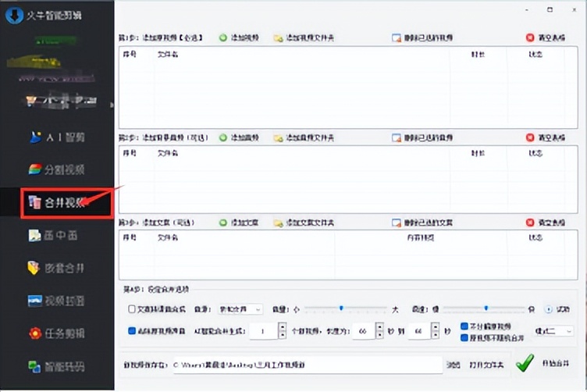The height and width of the screenshot is (392, 587).
Task: Increase the number of new videos to generate
Action: coord(283,327)
